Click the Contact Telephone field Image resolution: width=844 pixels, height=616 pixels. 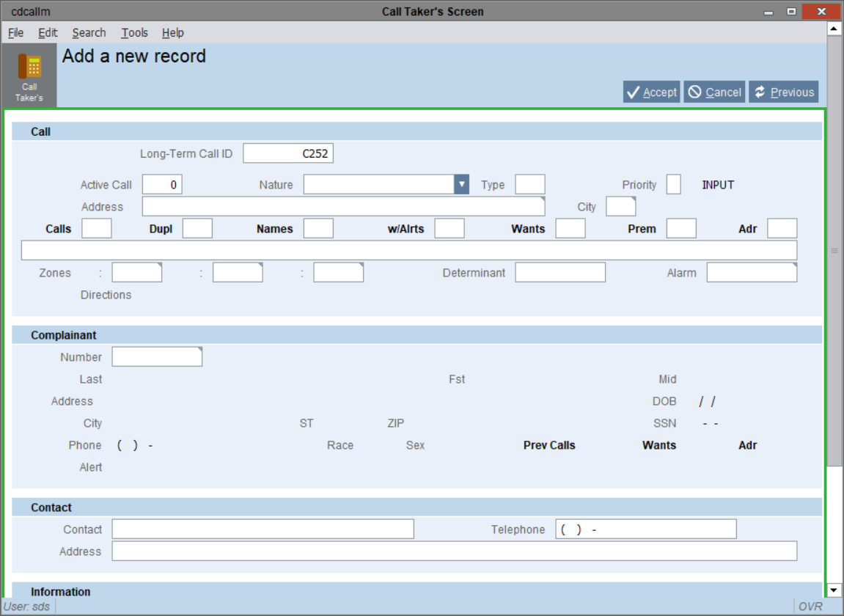[646, 529]
